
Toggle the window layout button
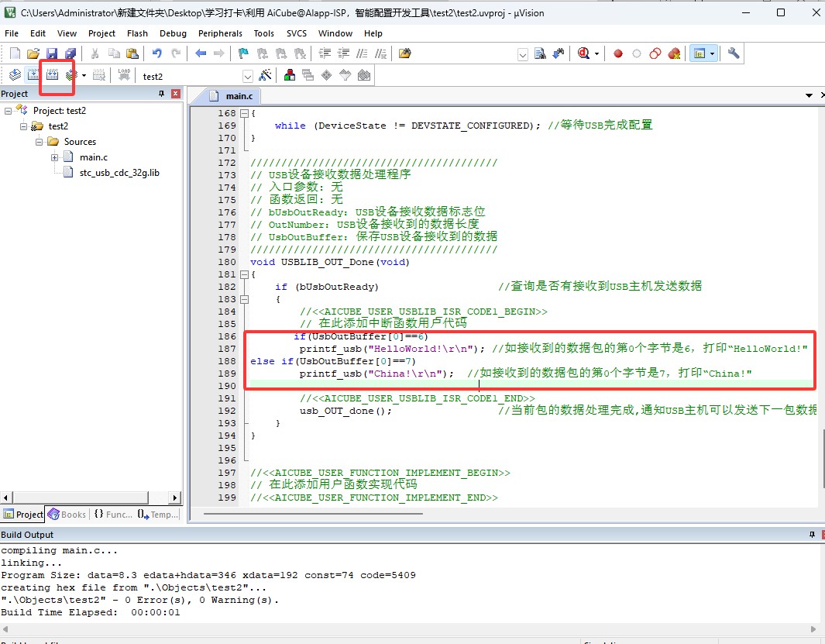(x=700, y=53)
